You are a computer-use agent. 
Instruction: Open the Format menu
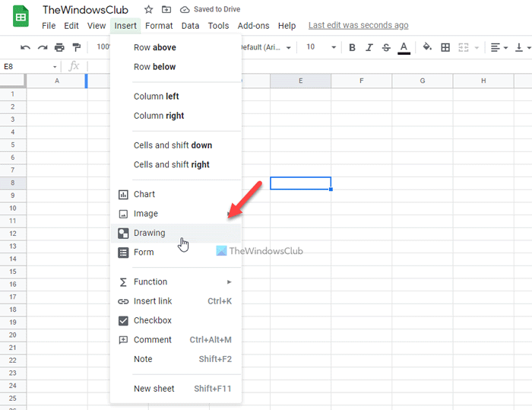pyautogui.click(x=159, y=26)
